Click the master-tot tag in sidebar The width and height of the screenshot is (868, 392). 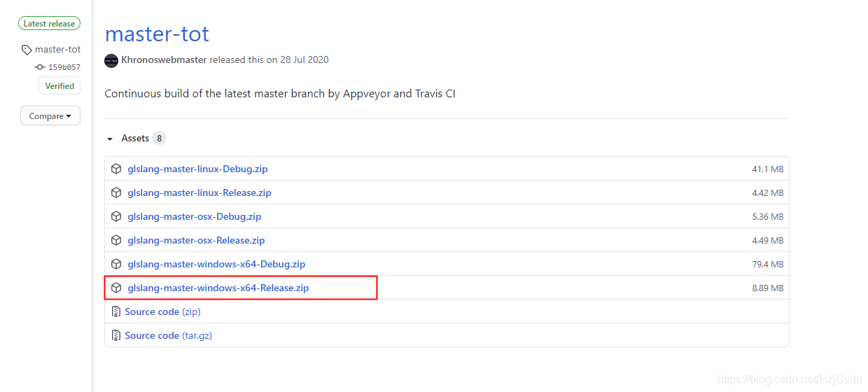(58, 50)
